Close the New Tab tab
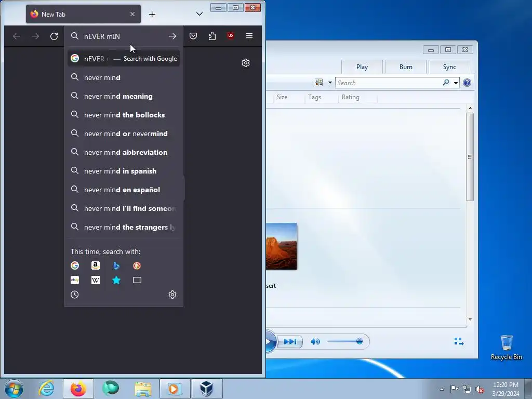Screen dimensions: 532x399 tap(132, 14)
